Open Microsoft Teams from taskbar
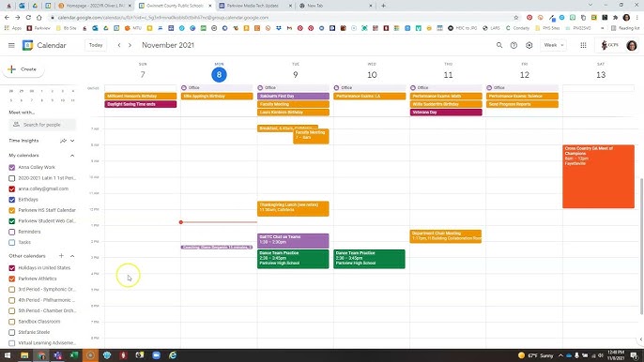The height and width of the screenshot is (362, 644). coord(57,355)
